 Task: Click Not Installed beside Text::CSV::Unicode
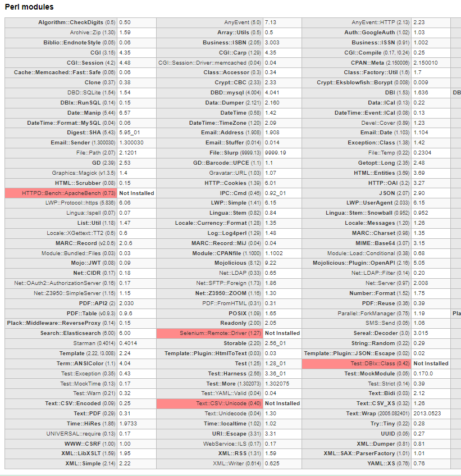tap(282, 404)
